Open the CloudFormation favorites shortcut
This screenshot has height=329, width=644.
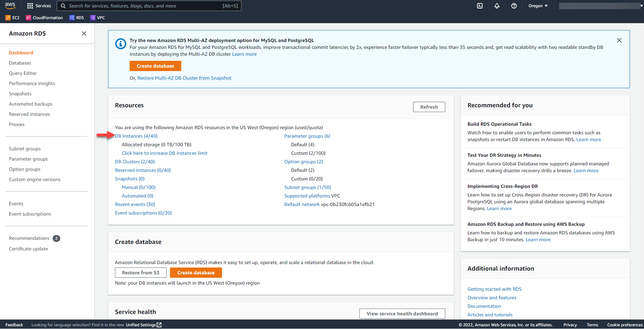[x=44, y=18]
